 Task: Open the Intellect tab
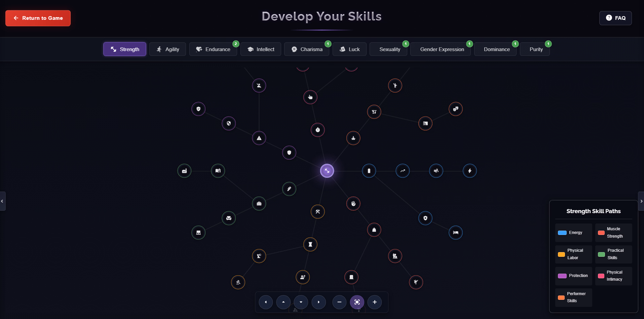coord(261,49)
